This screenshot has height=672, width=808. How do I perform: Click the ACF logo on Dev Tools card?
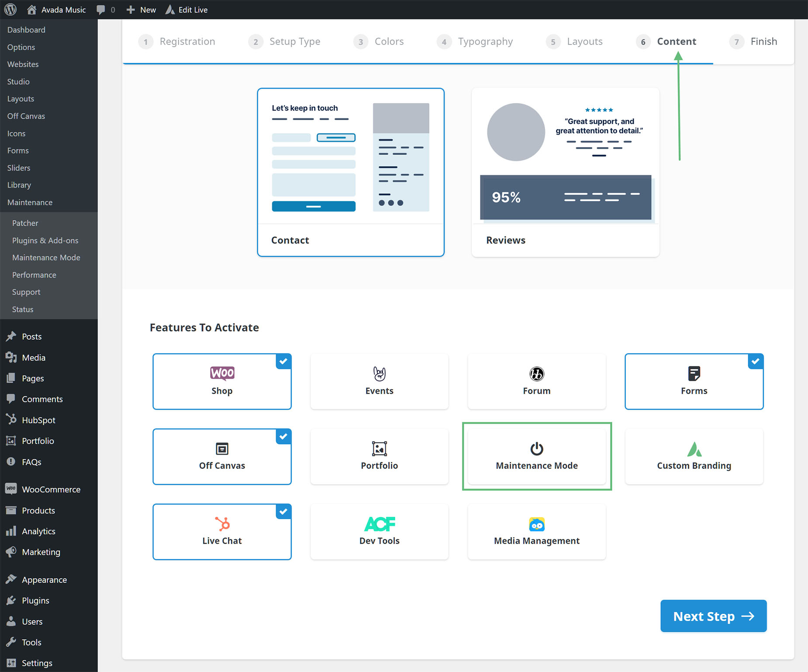[x=379, y=524]
